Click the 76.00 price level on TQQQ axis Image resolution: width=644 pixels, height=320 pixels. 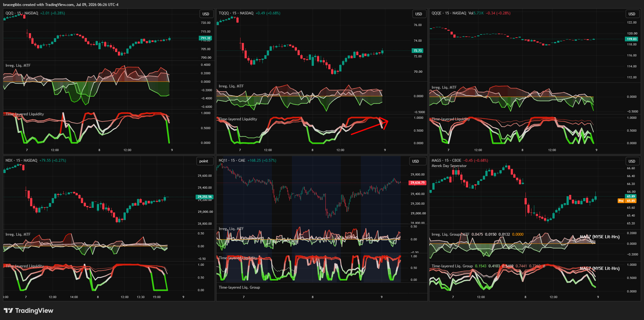tap(418, 25)
